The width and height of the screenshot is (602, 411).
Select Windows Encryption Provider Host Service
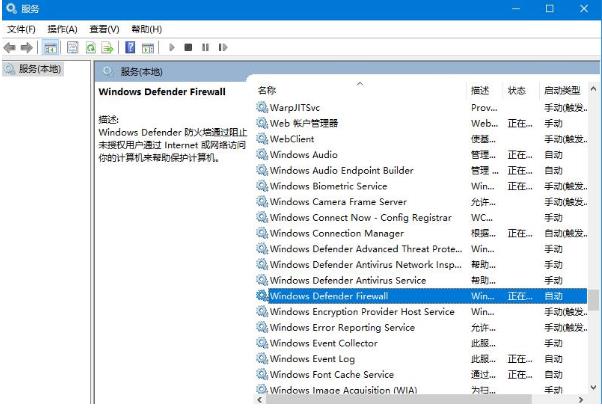tap(362, 312)
